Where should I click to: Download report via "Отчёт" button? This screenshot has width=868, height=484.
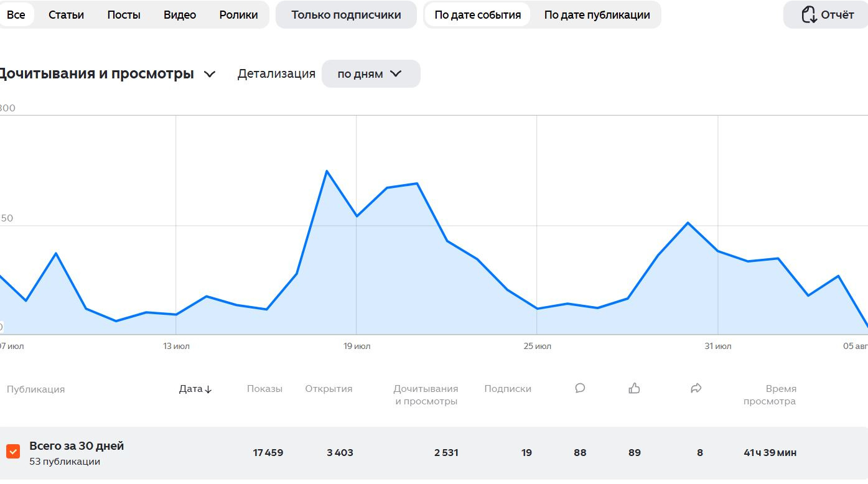(x=826, y=15)
